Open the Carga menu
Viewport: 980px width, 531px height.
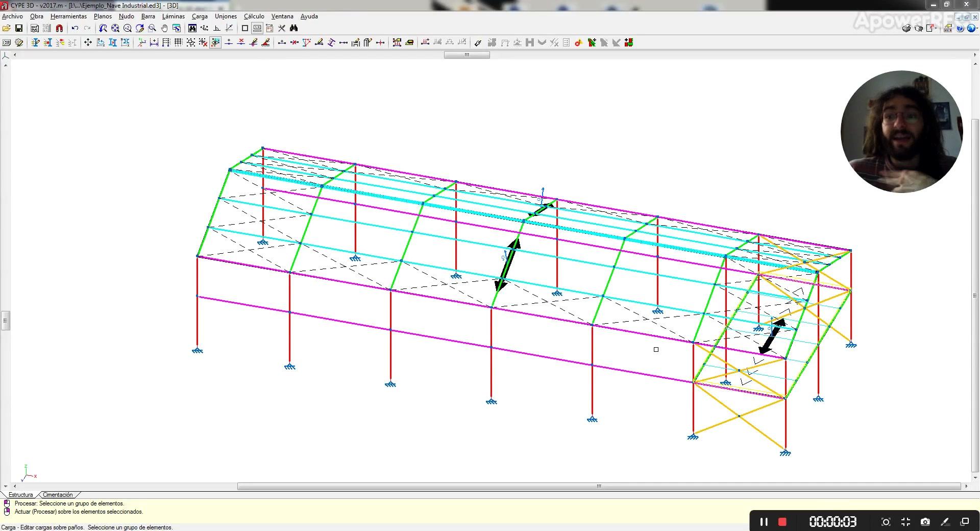tap(200, 16)
